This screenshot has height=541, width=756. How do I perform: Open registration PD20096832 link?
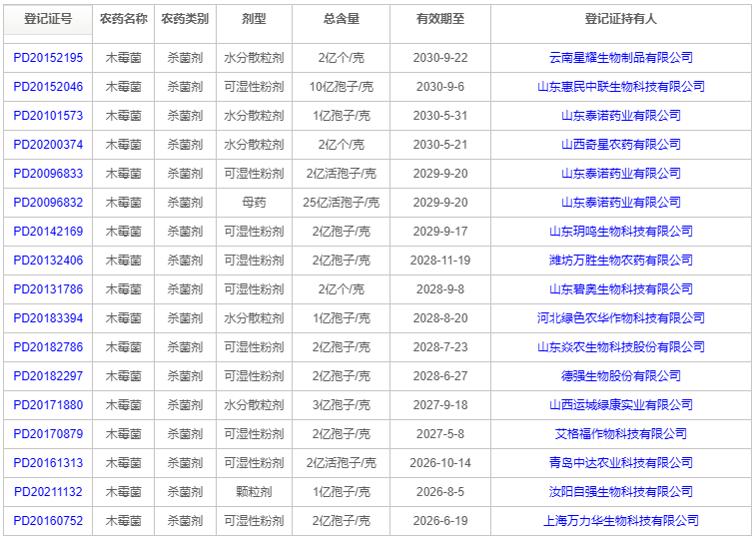(48, 203)
